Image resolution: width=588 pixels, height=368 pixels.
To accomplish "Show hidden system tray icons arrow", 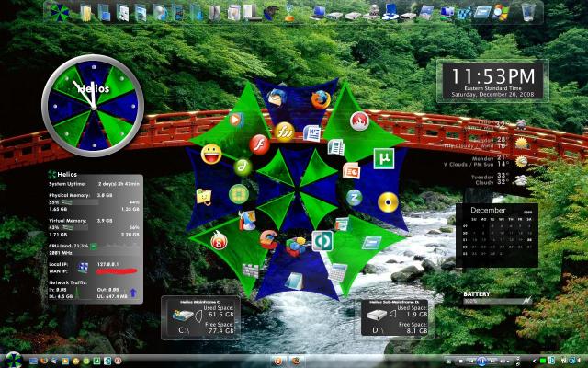I will tap(535, 362).
